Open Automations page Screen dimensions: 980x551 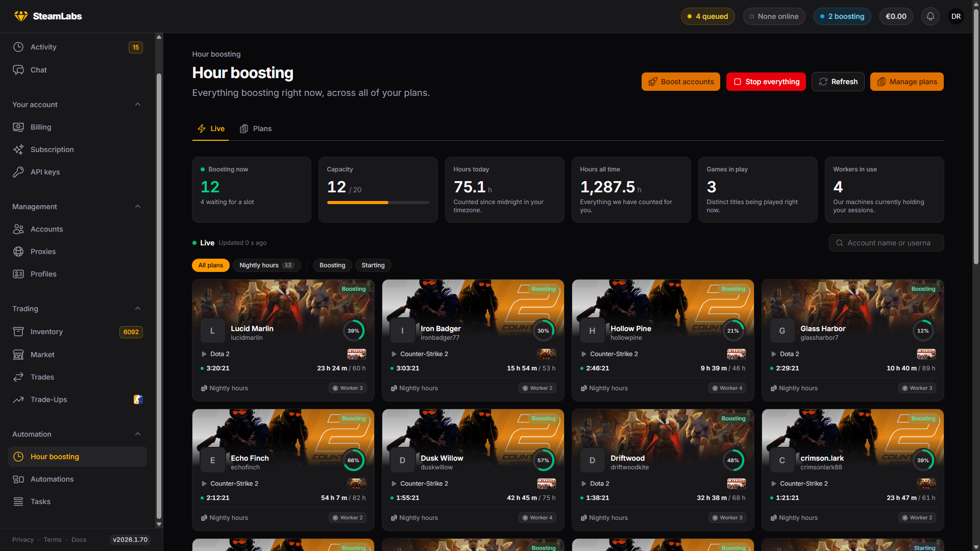coord(78,479)
